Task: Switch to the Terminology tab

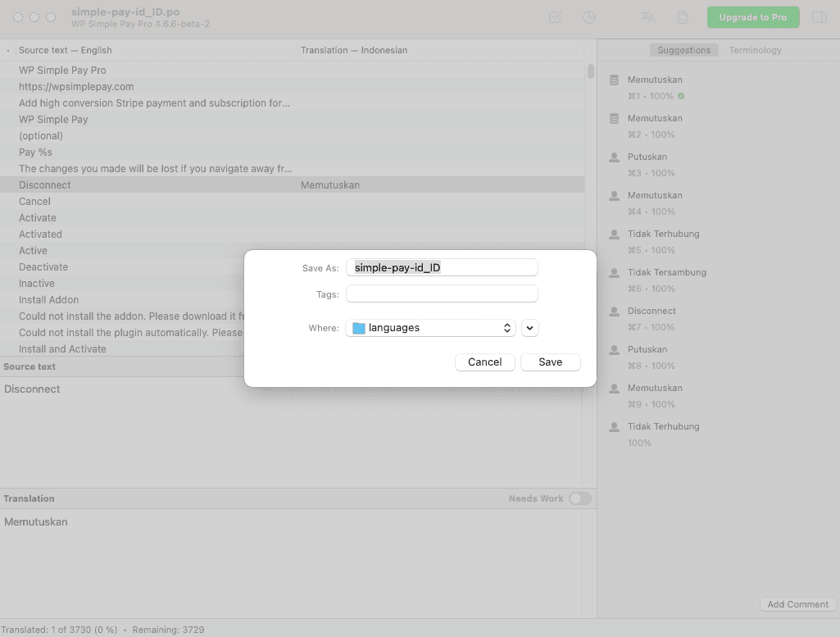Action: [x=755, y=50]
